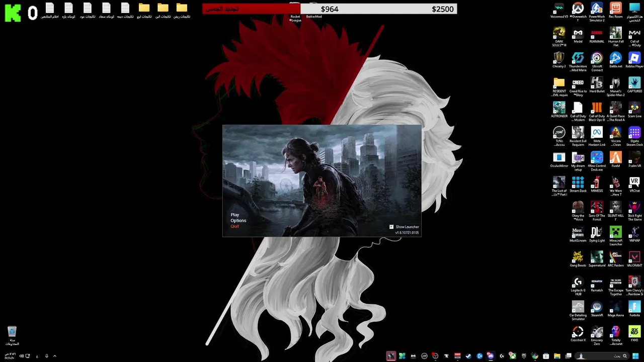Open the Xbox app from the taskbar

tap(512, 356)
